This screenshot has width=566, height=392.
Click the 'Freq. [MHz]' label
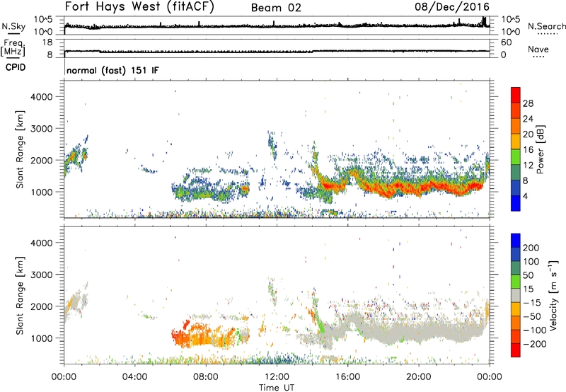tap(13, 47)
